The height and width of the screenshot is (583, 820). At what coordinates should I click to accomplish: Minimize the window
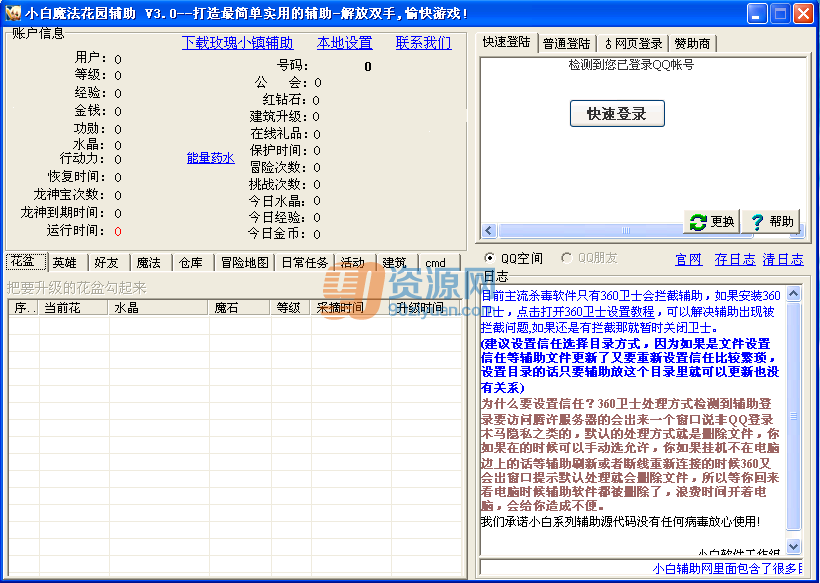pyautogui.click(x=757, y=14)
